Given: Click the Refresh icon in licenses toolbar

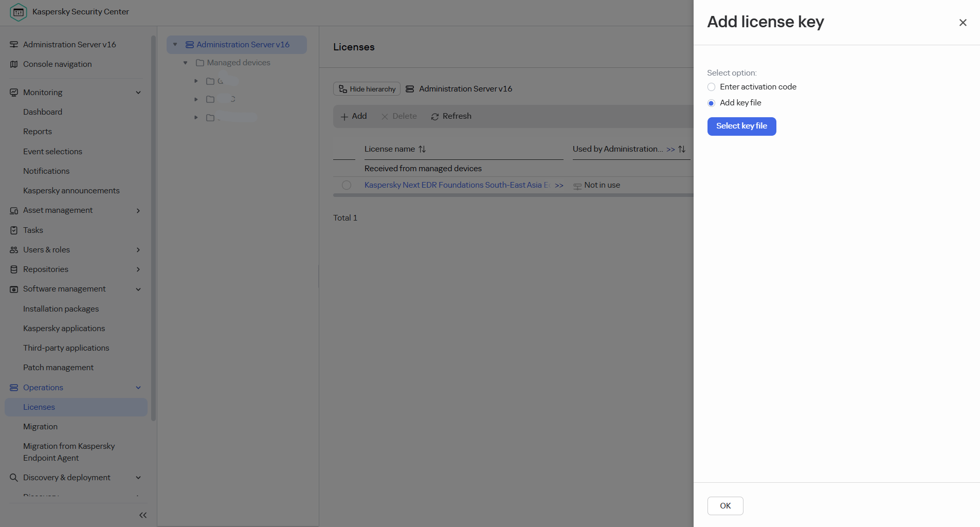Looking at the screenshot, I should click(x=435, y=117).
